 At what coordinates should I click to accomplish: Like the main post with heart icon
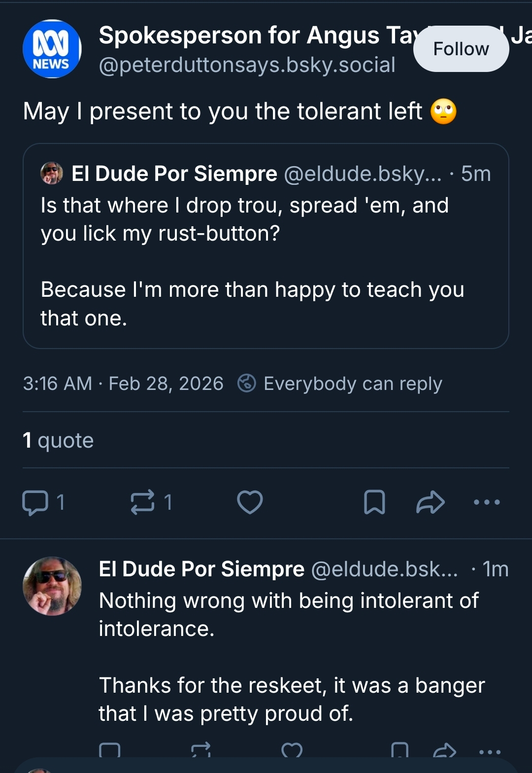(x=250, y=502)
